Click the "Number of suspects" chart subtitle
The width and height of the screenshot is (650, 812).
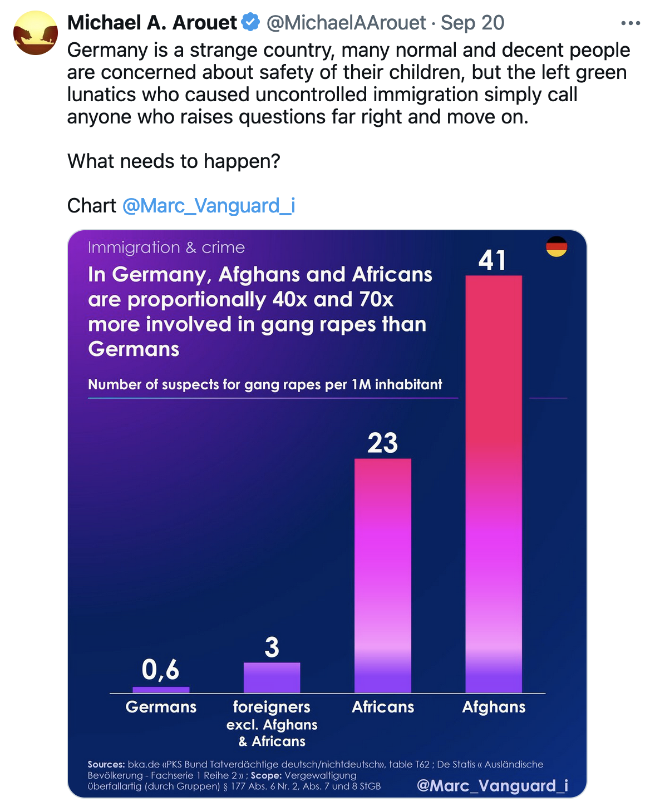[265, 384]
